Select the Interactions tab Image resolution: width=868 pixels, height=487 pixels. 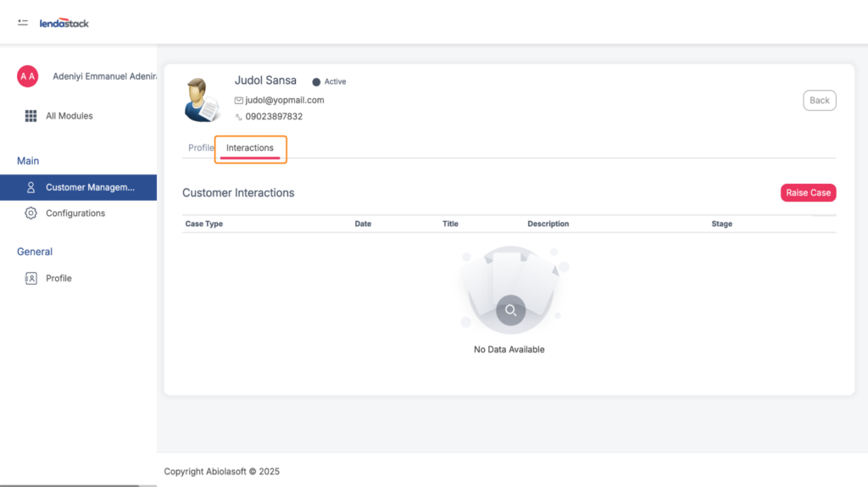(250, 148)
